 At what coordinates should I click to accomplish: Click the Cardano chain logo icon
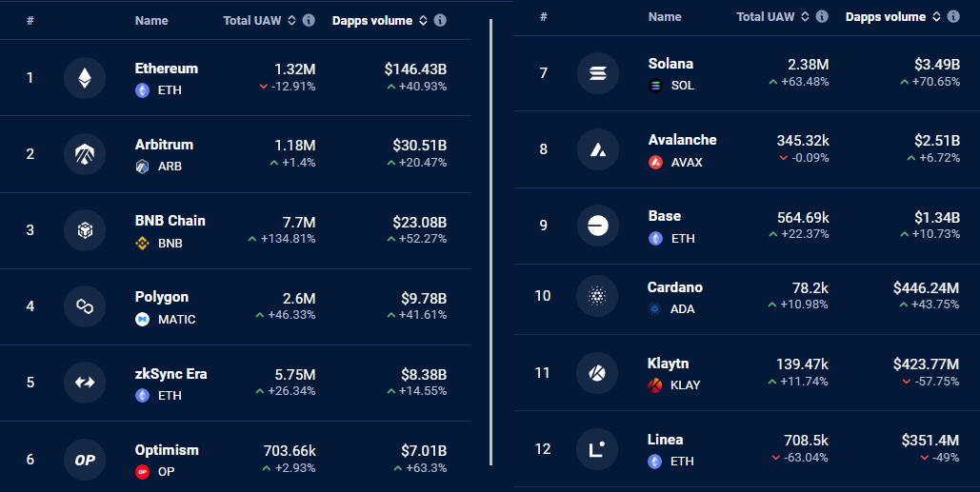pyautogui.click(x=598, y=296)
